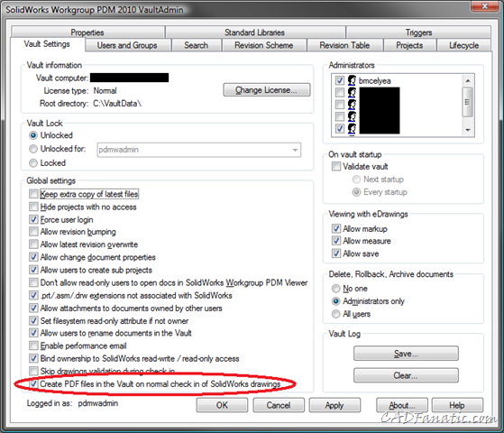The image size is (504, 433).
Task: Select the Unlocked radio option
Action: [33, 135]
